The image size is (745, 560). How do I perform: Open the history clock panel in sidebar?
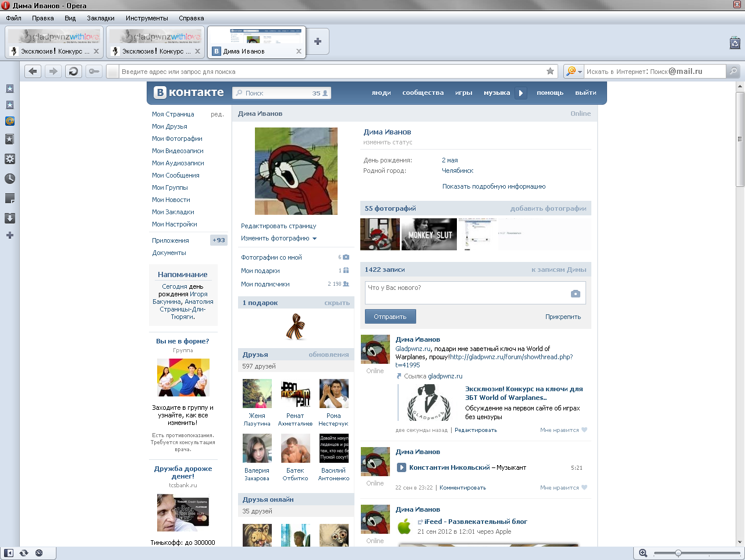pos(9,179)
